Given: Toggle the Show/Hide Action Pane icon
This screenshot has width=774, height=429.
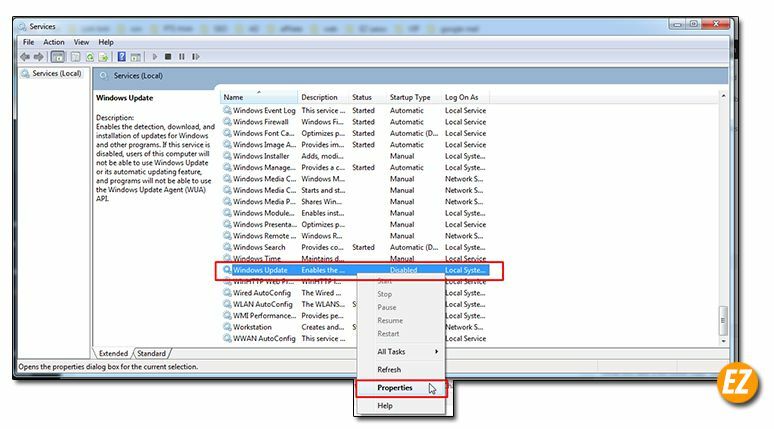Looking at the screenshot, I should point(135,57).
